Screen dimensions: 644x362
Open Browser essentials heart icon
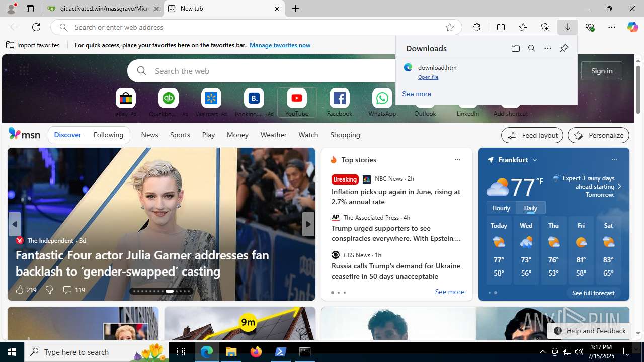pyautogui.click(x=590, y=27)
